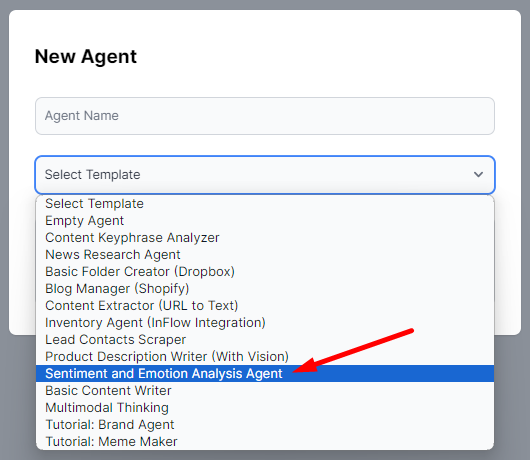Image resolution: width=530 pixels, height=460 pixels.
Task: Click the Select Template combo box
Action: coord(265,175)
